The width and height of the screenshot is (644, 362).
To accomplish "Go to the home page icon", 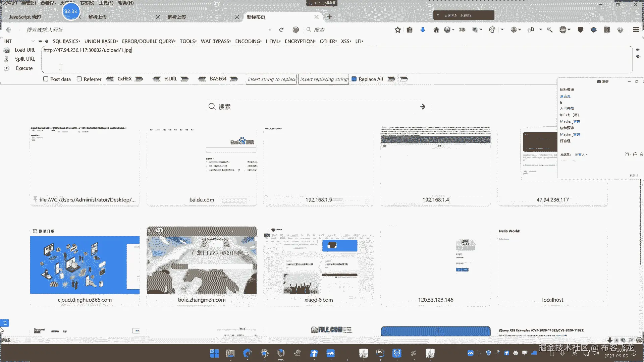I will pyautogui.click(x=436, y=30).
